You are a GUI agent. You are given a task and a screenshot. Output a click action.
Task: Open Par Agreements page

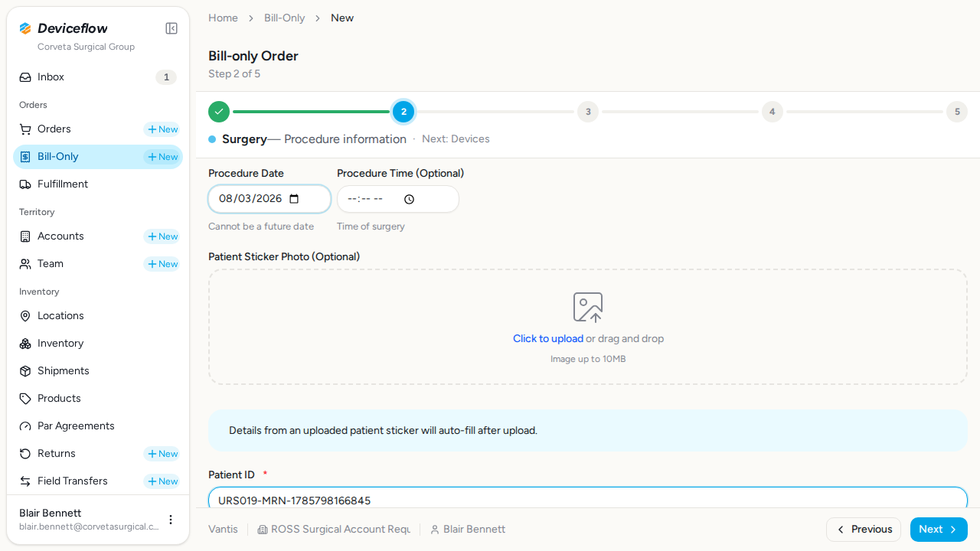98,426
